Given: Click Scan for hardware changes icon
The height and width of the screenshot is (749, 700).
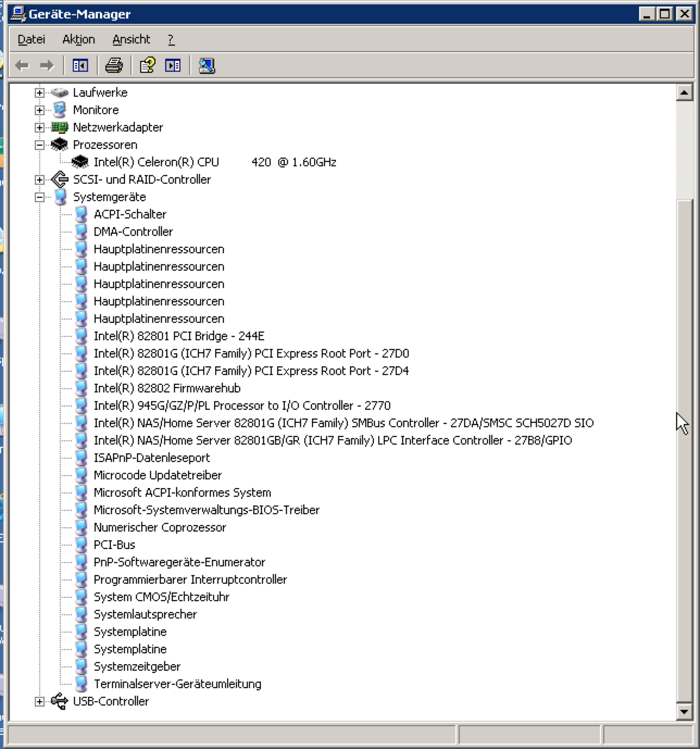Looking at the screenshot, I should coord(207,66).
